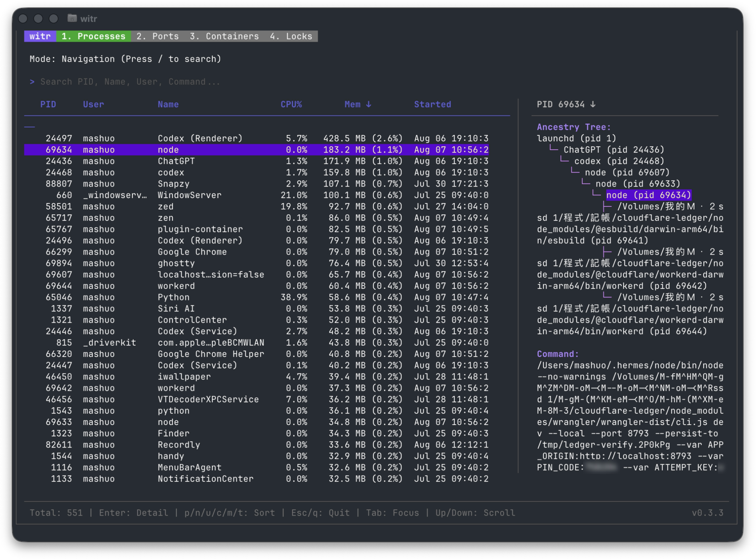Select the com.apple…pleBCMWLAN process row
The height and width of the screenshot is (559, 756).
[256, 343]
